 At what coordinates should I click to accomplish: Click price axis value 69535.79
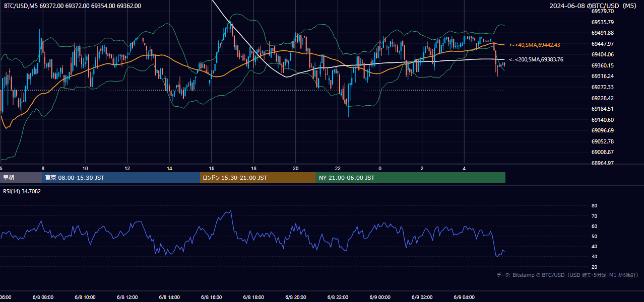click(603, 22)
